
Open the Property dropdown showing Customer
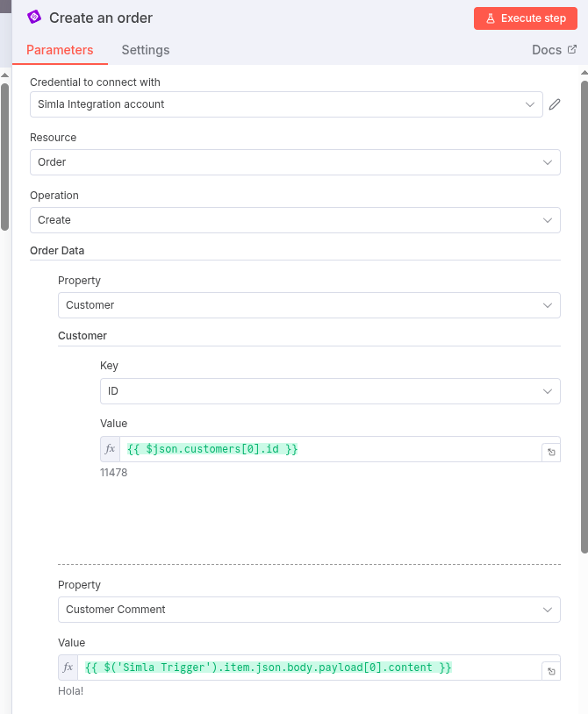(x=309, y=305)
